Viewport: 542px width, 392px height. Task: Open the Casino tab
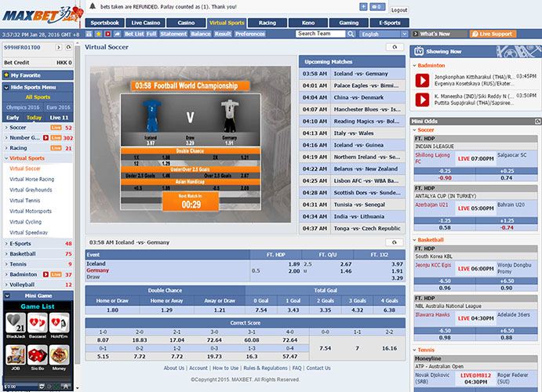[186, 23]
